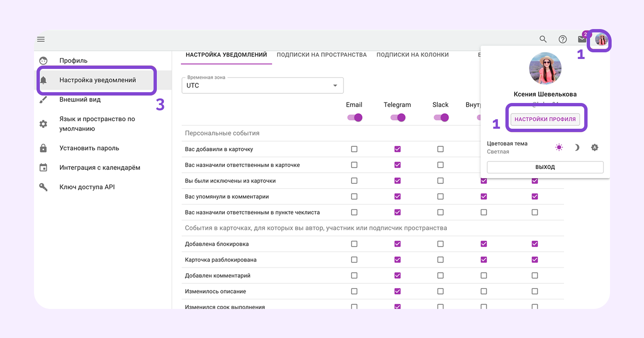Click the 'Настройки профиля' button
The height and width of the screenshot is (338, 644).
(x=545, y=119)
